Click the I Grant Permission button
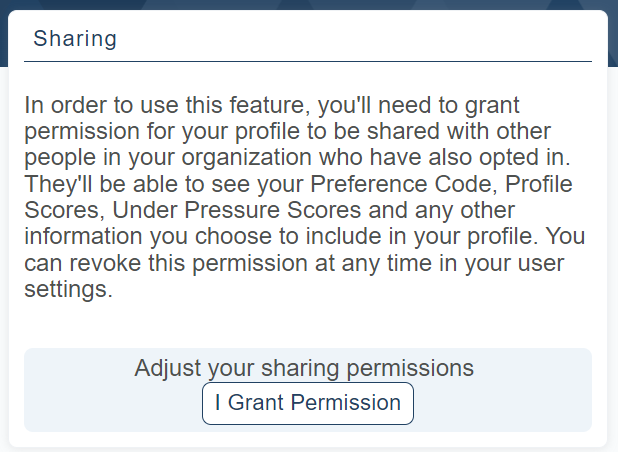Screen dimensions: 618x452 (308, 403)
